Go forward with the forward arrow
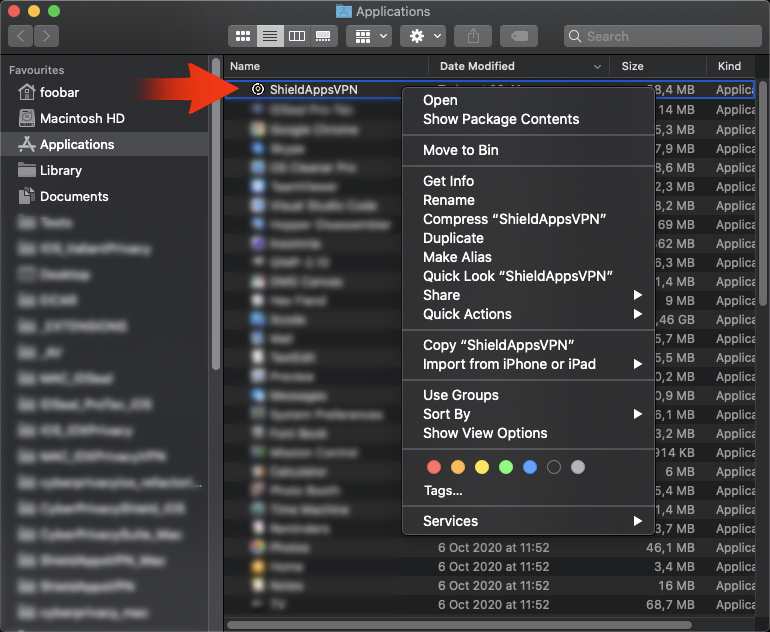This screenshot has width=770, height=632. pyautogui.click(x=46, y=36)
